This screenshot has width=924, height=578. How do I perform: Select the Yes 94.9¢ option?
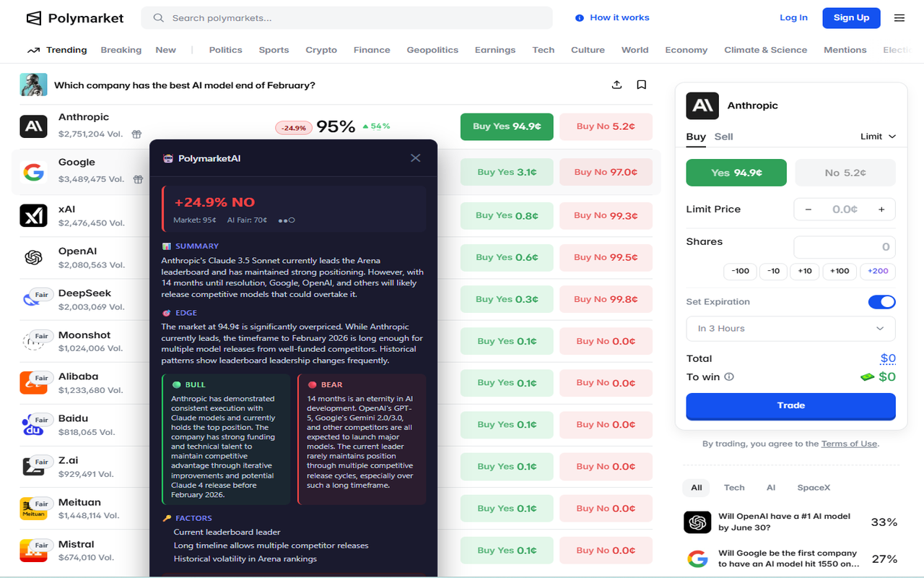click(736, 173)
